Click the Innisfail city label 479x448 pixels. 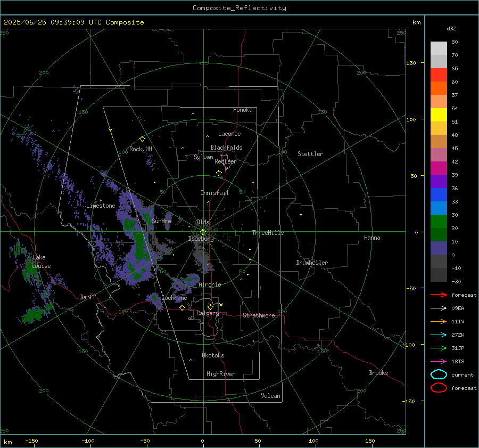coord(214,193)
